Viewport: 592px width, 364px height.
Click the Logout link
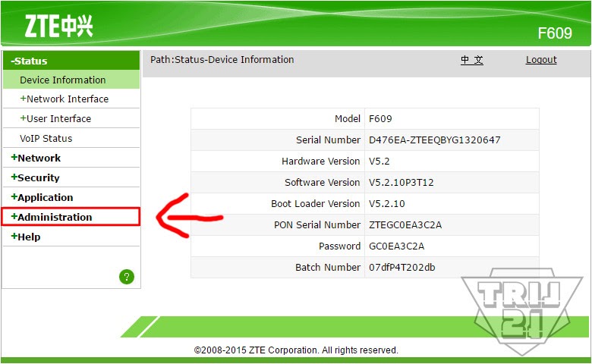click(x=541, y=60)
